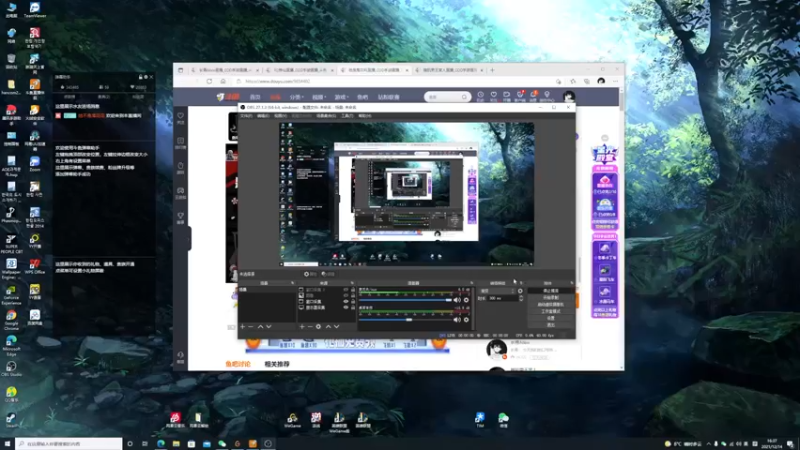Open source properties gear in sources toolbar

coord(318,327)
